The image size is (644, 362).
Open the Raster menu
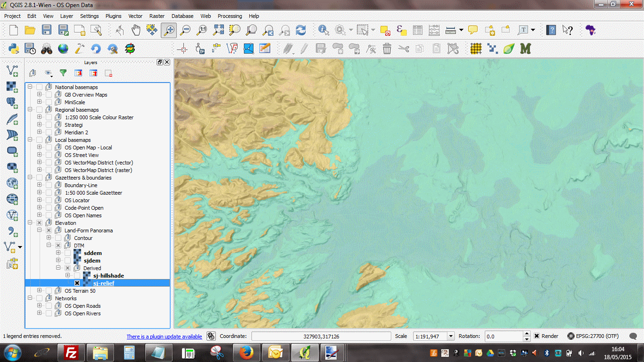pyautogui.click(x=157, y=16)
